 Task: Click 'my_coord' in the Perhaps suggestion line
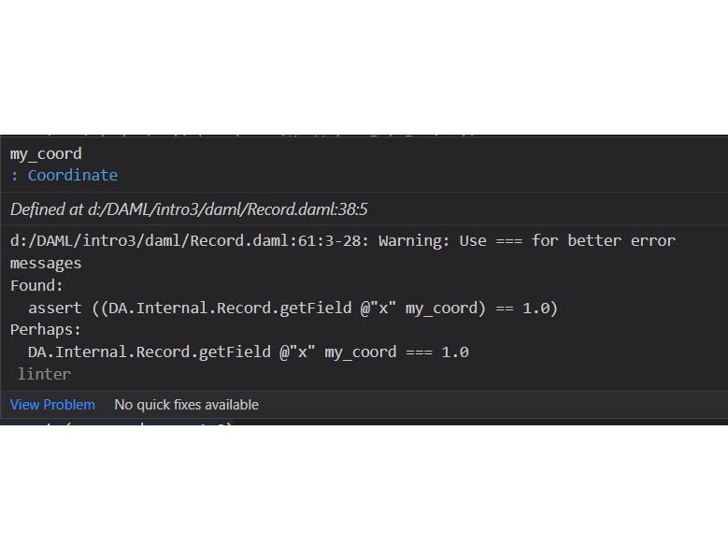[361, 352]
